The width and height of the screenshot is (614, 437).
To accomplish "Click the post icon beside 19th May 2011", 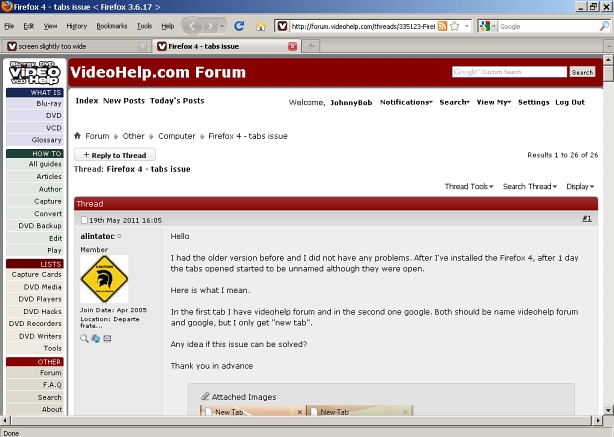I will pyautogui.click(x=84, y=220).
